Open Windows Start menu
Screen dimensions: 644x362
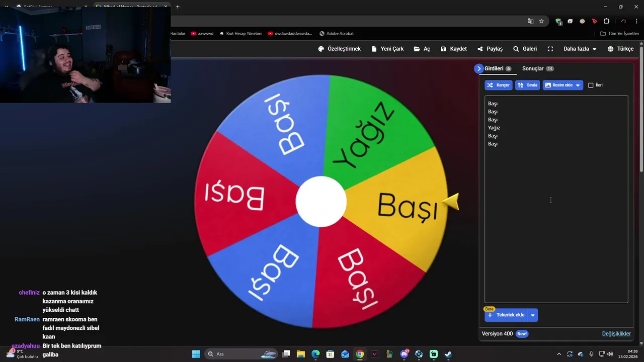196,354
